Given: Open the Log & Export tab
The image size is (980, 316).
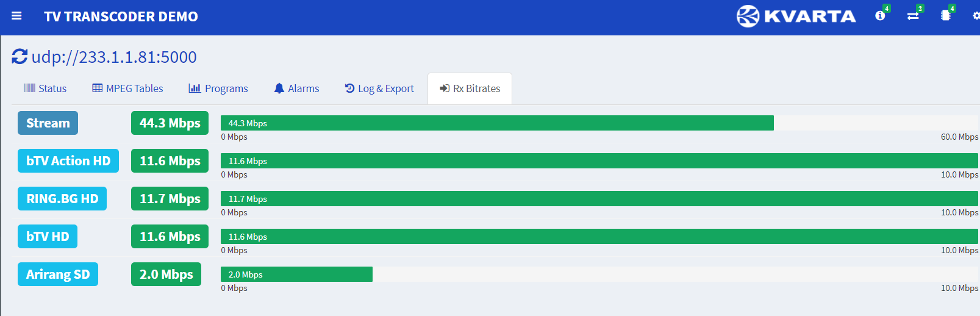Looking at the screenshot, I should tap(379, 88).
